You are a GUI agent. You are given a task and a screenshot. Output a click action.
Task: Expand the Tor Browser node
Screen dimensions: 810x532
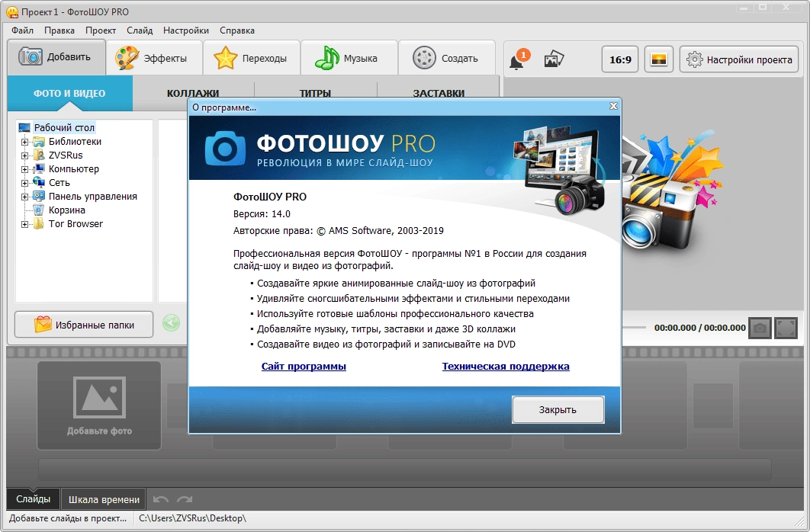(x=24, y=224)
